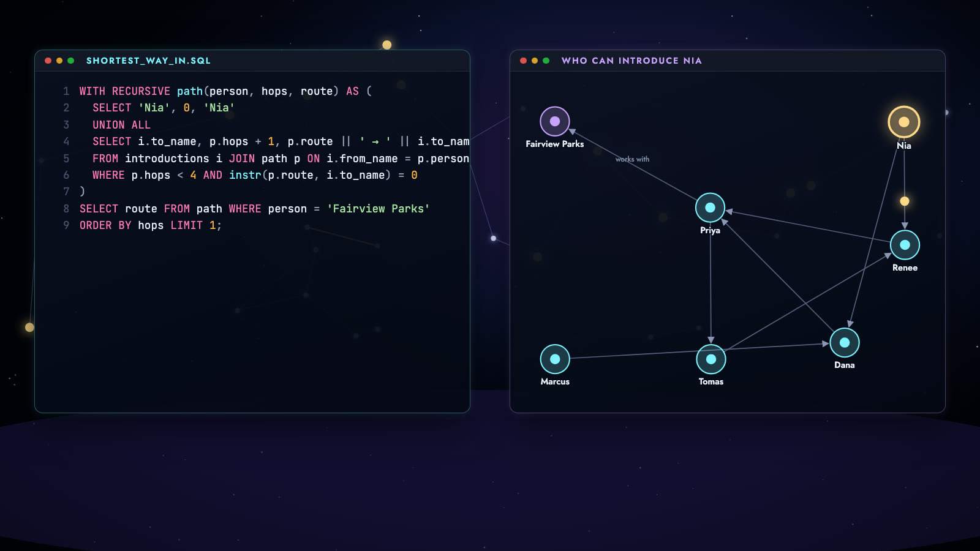Select the Dana node circle
Screen dimensions: 980x551
pyautogui.click(x=845, y=342)
